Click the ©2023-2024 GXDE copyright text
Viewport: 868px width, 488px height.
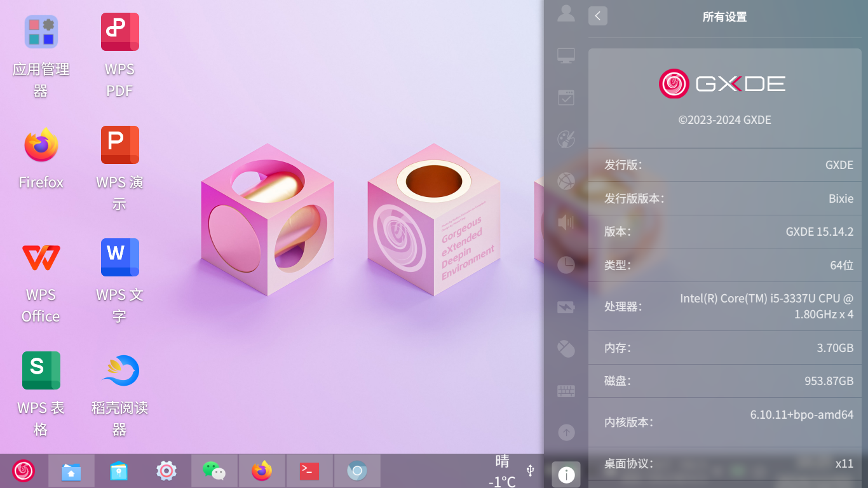725,119
